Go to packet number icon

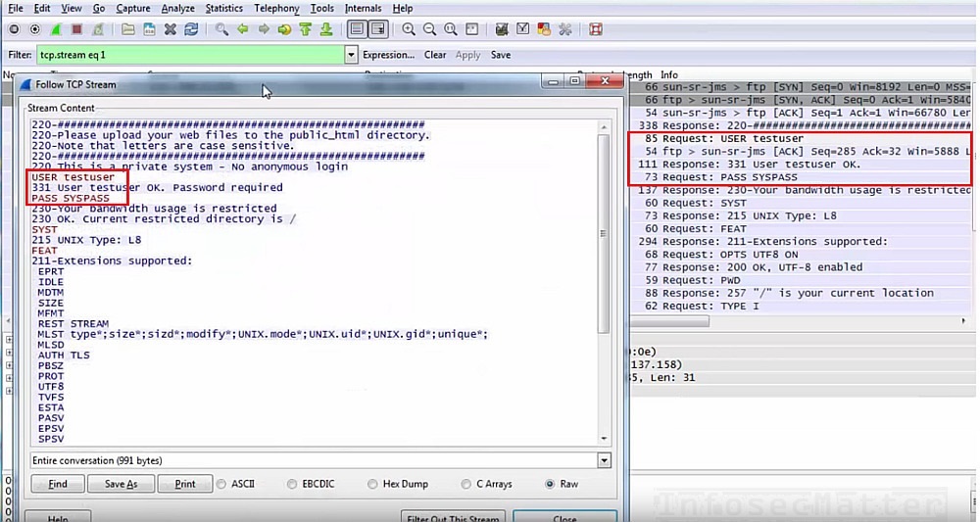pos(284,29)
